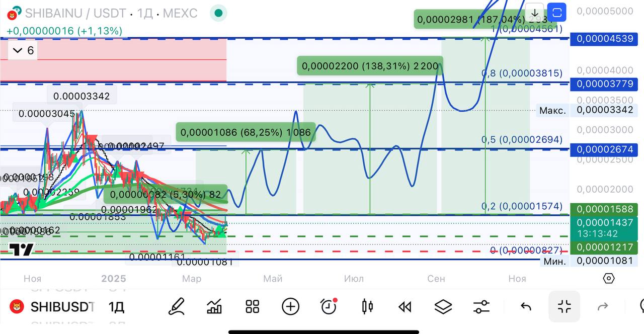The height and width of the screenshot is (334, 644).
Task: Tap the 2025 year label on time axis
Action: click(113, 279)
